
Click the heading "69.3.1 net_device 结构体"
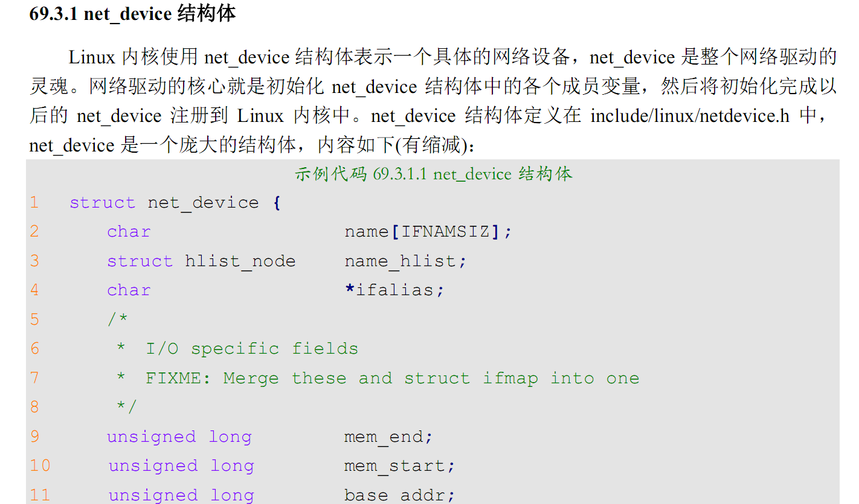[x=132, y=14]
